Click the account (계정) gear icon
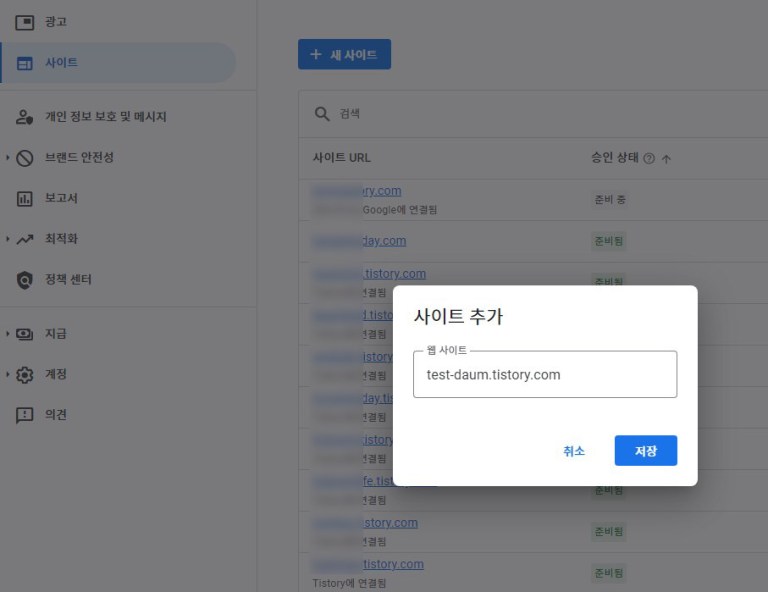The image size is (768, 592). pos(24,375)
